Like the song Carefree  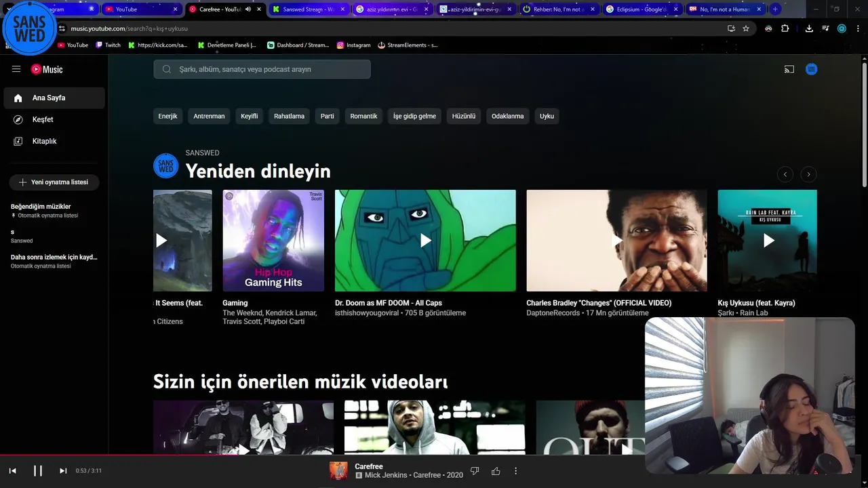point(496,470)
